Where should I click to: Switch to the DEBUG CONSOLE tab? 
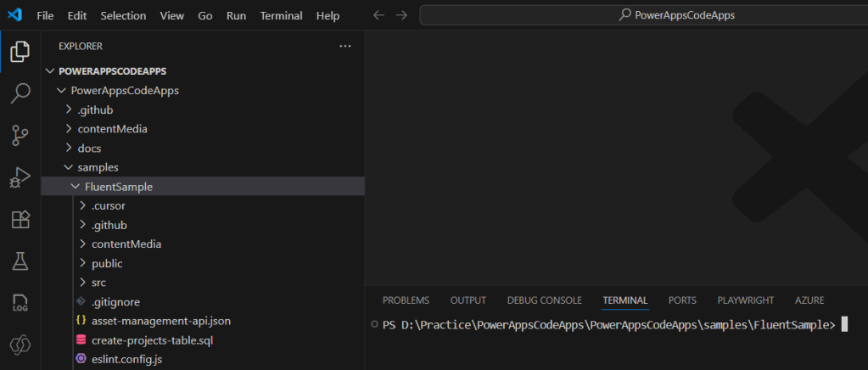544,300
